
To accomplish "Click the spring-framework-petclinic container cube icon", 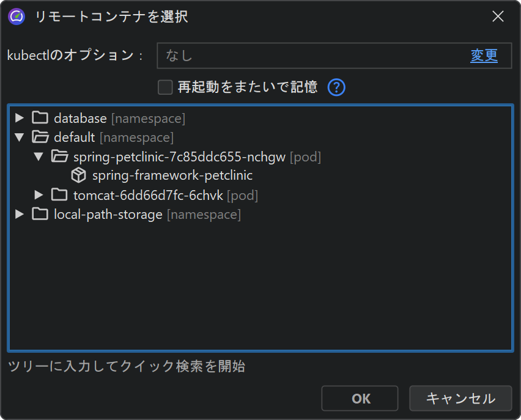I will (x=78, y=175).
